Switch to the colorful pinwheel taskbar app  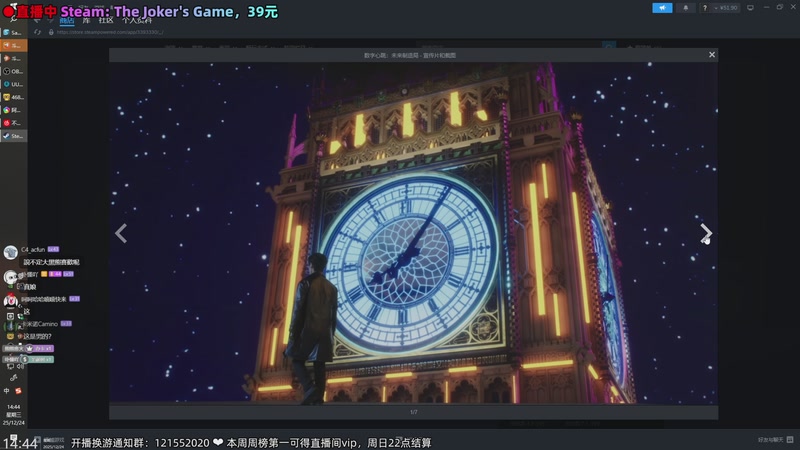pos(14,110)
